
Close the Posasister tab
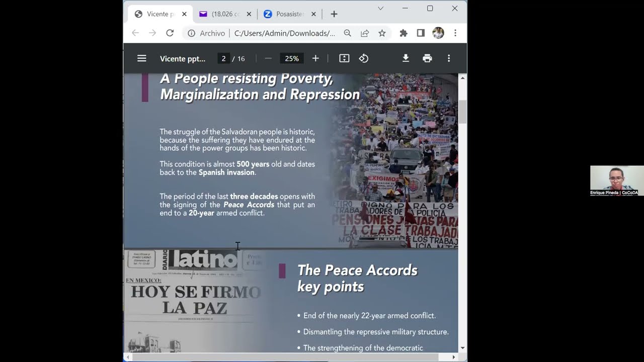(313, 14)
